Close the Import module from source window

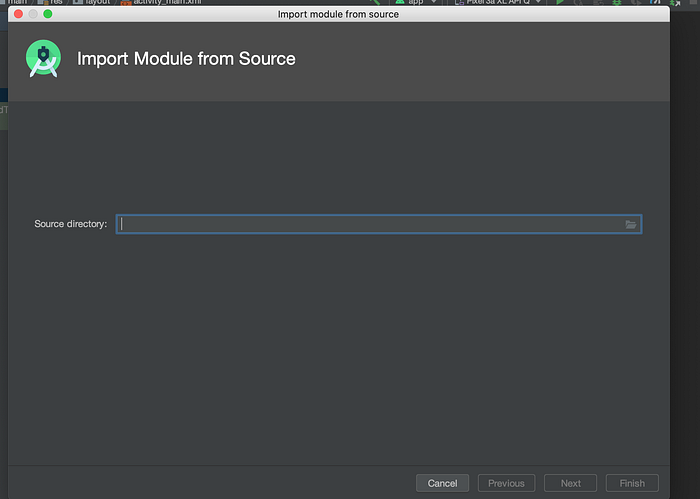pos(18,14)
